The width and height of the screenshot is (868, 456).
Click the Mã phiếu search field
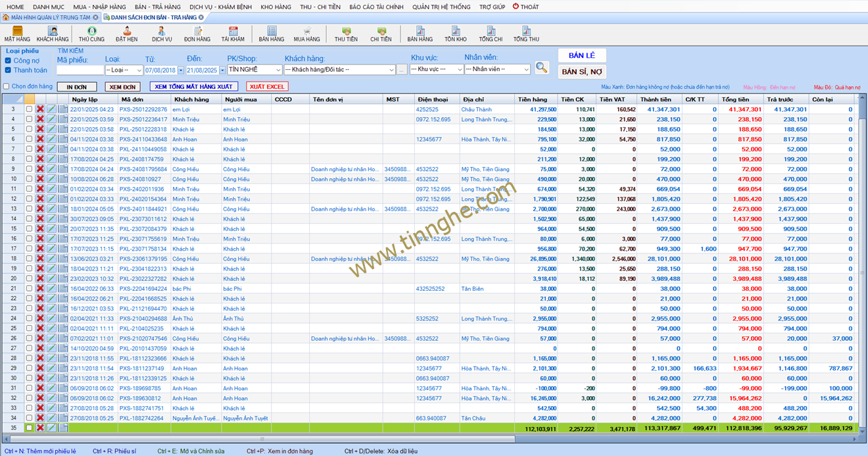coord(80,70)
